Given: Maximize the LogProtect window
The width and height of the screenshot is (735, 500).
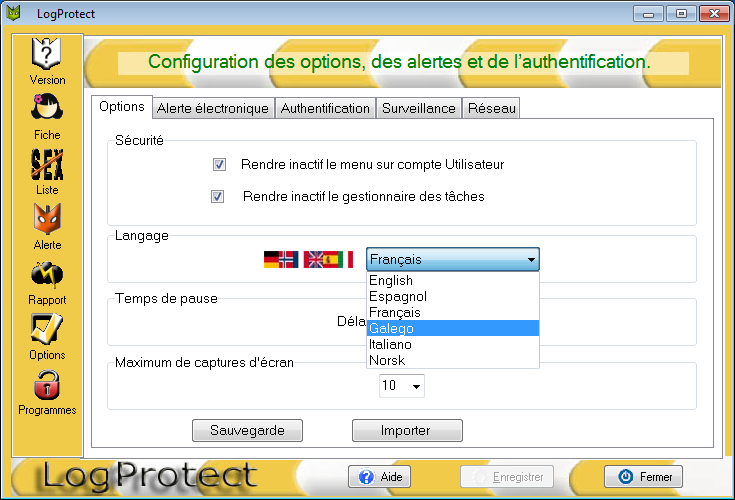Looking at the screenshot, I should tap(681, 14).
